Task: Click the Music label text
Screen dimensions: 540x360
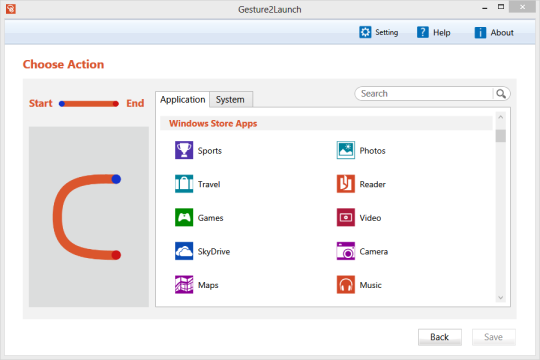Action: pos(371,285)
